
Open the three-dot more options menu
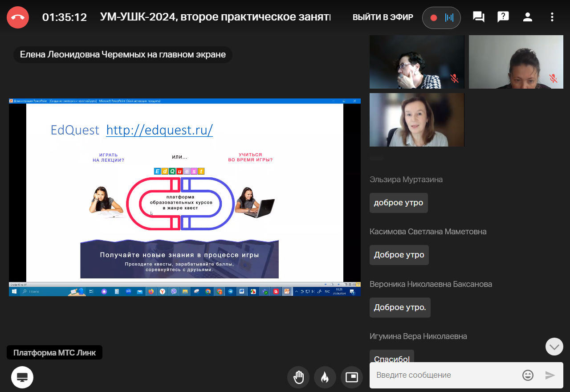tap(552, 17)
